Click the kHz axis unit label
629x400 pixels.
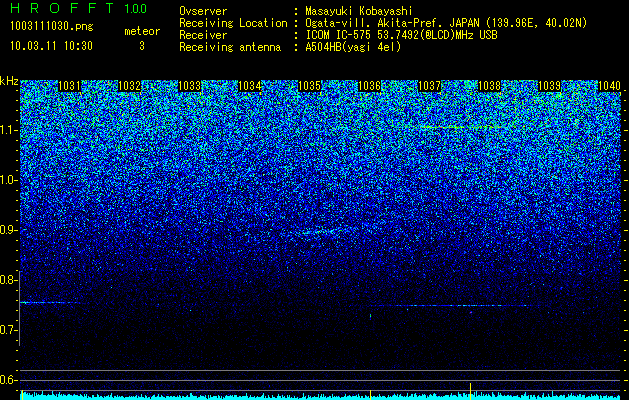tap(9, 81)
